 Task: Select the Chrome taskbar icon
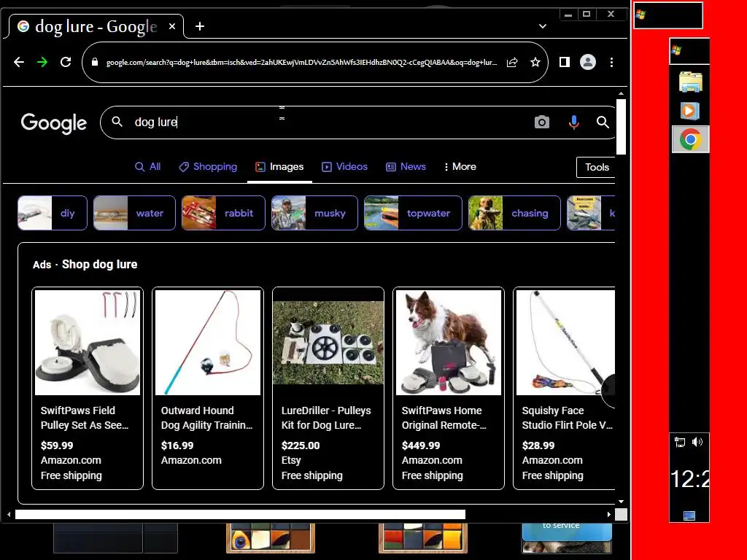click(x=690, y=139)
